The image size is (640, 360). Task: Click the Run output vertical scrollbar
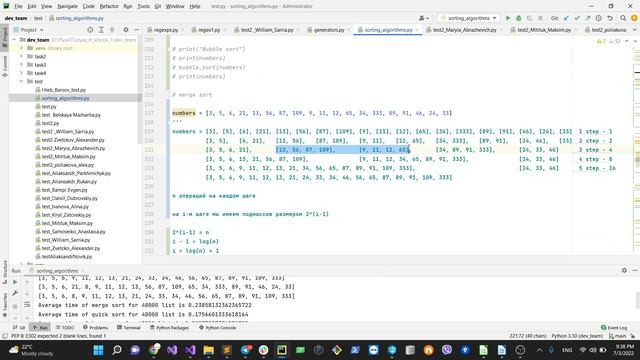point(638,300)
